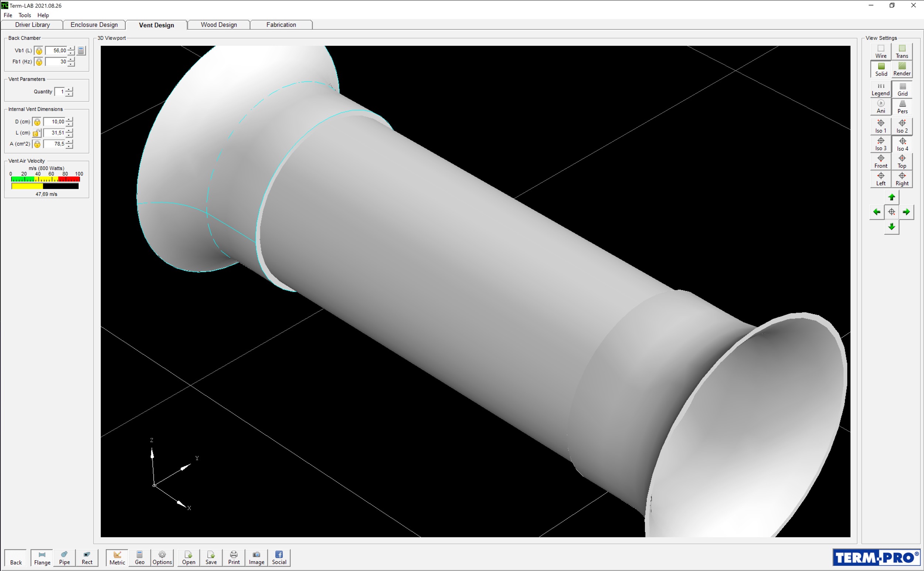Switch to Wire view mode
This screenshot has height=571, width=924.
click(x=881, y=51)
